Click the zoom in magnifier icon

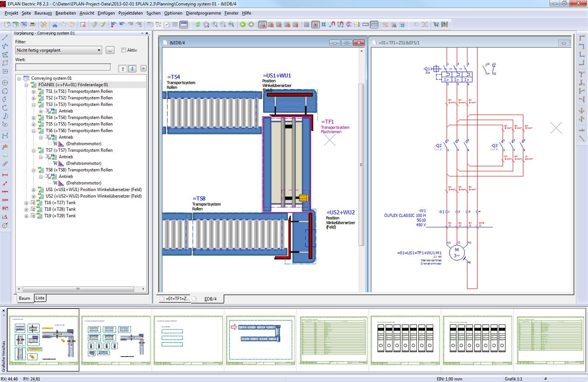click(215, 25)
